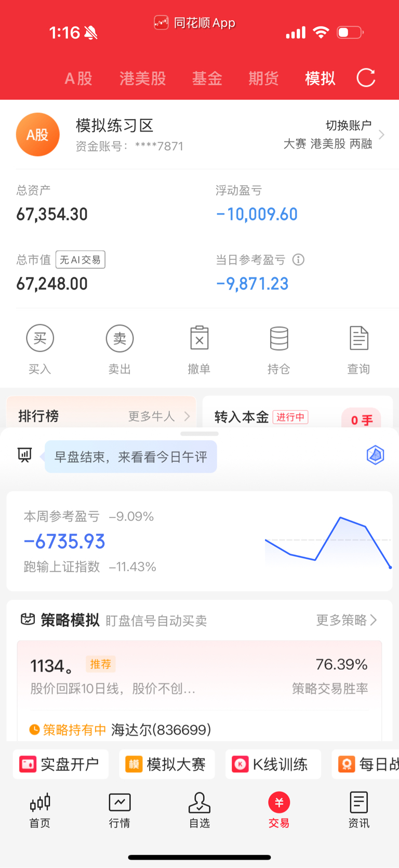Go to 资讯 in bottom bar
Viewport: 399px width, 868px height.
tap(358, 810)
